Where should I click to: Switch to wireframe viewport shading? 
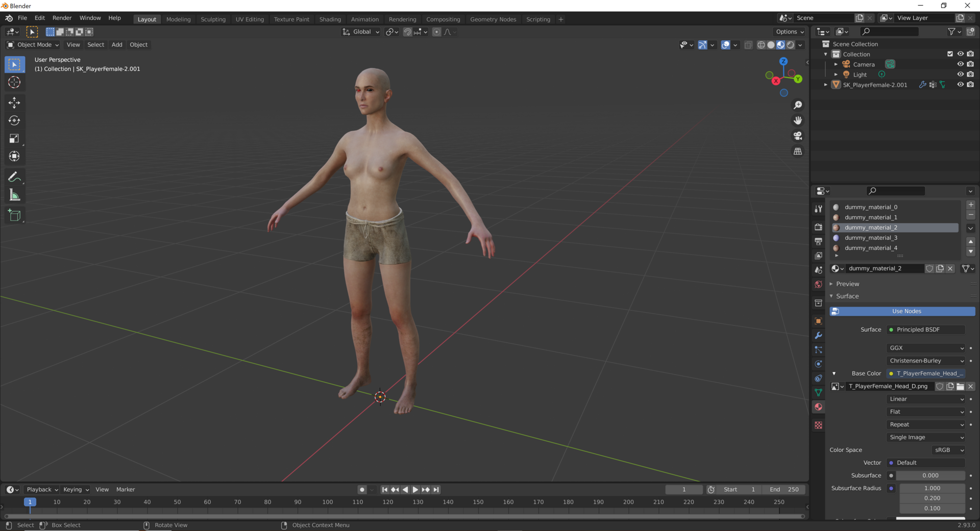coord(761,45)
